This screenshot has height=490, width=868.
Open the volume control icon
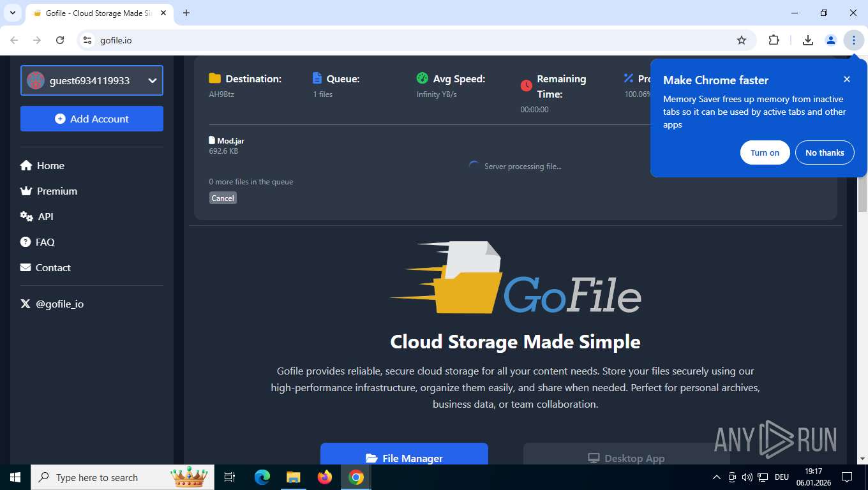point(747,477)
